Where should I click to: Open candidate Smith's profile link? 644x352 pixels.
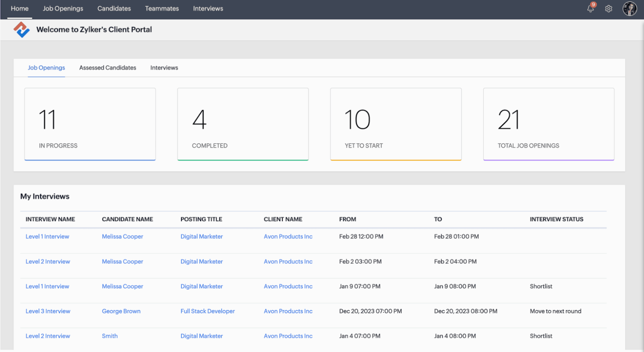[109, 336]
